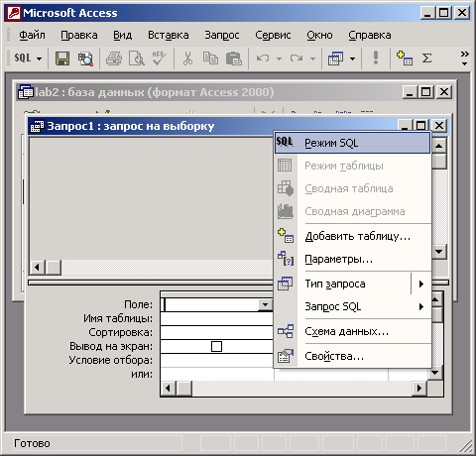
Task: Click the Microsoft Access key icon
Action: click(14, 13)
